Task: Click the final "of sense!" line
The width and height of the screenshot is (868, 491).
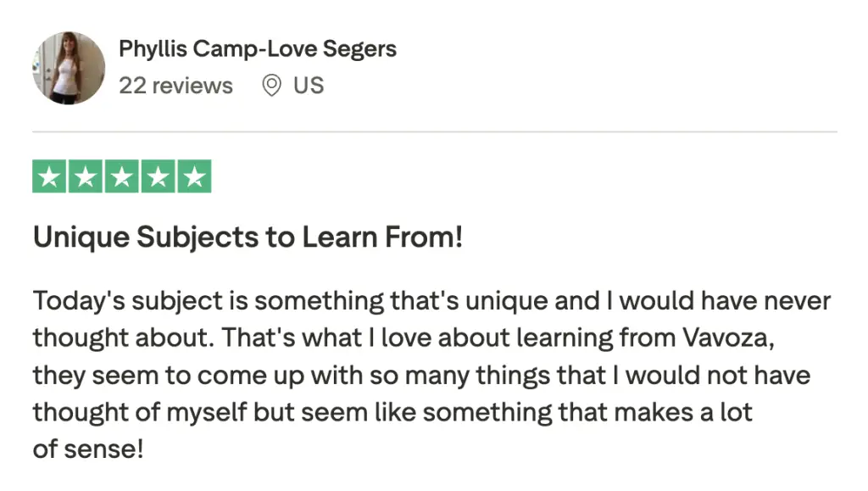Action: click(x=88, y=449)
